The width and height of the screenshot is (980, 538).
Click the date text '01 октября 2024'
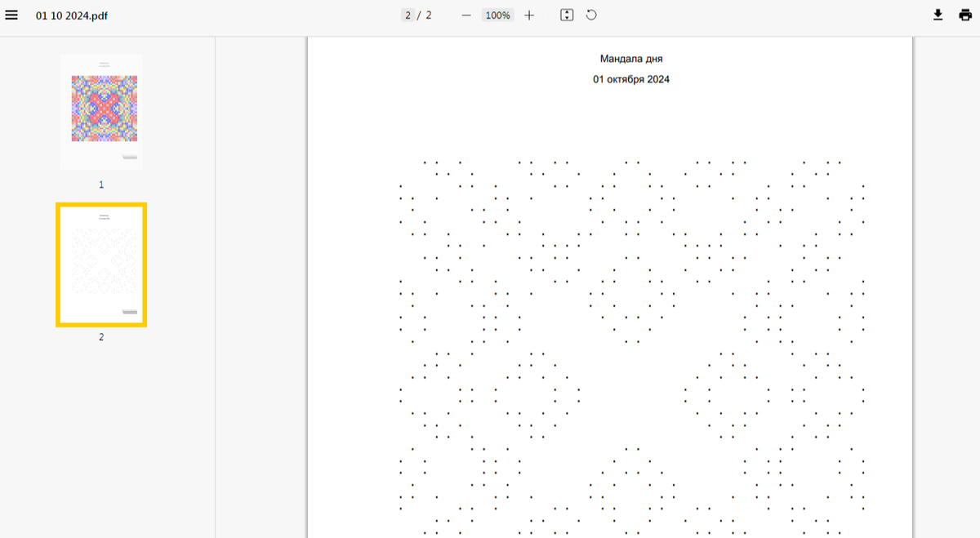tap(631, 79)
